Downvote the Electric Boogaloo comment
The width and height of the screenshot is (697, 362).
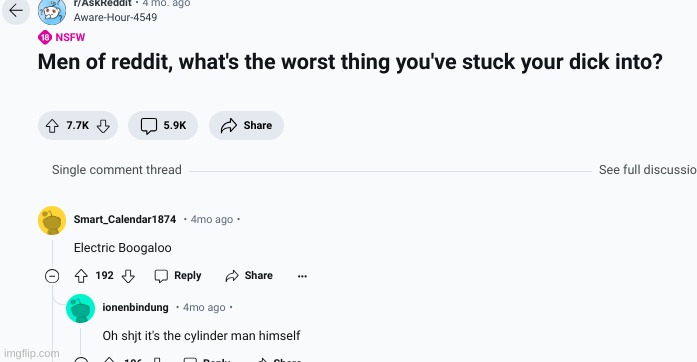click(128, 276)
